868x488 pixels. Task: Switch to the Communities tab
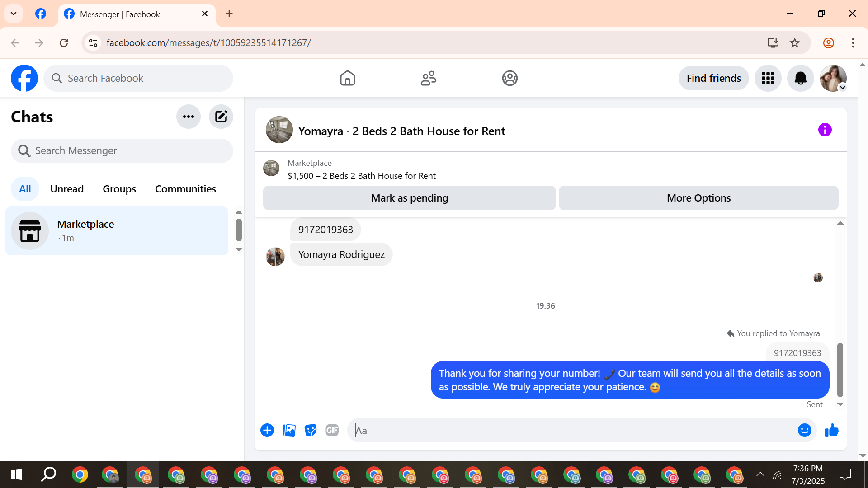[185, 189]
